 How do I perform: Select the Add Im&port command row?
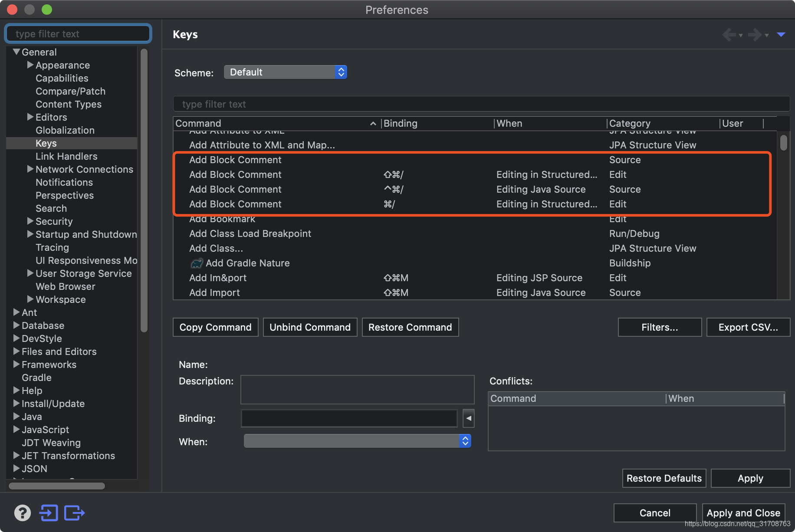click(475, 278)
